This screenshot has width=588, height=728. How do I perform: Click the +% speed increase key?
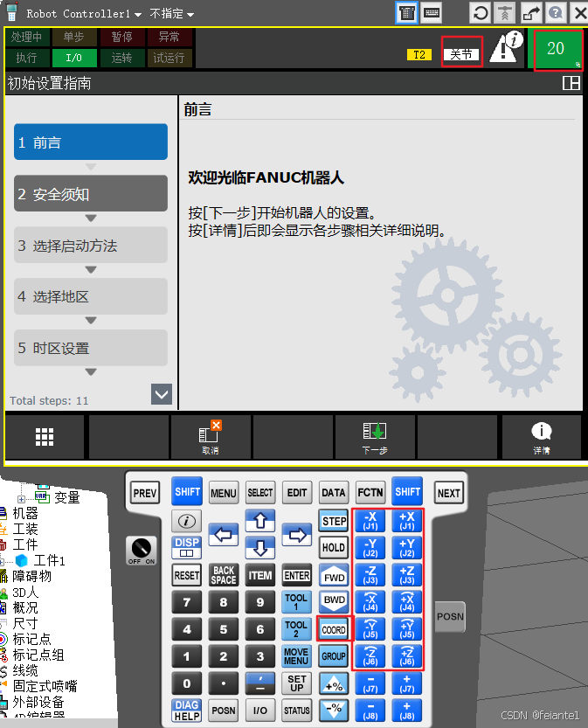(x=334, y=683)
